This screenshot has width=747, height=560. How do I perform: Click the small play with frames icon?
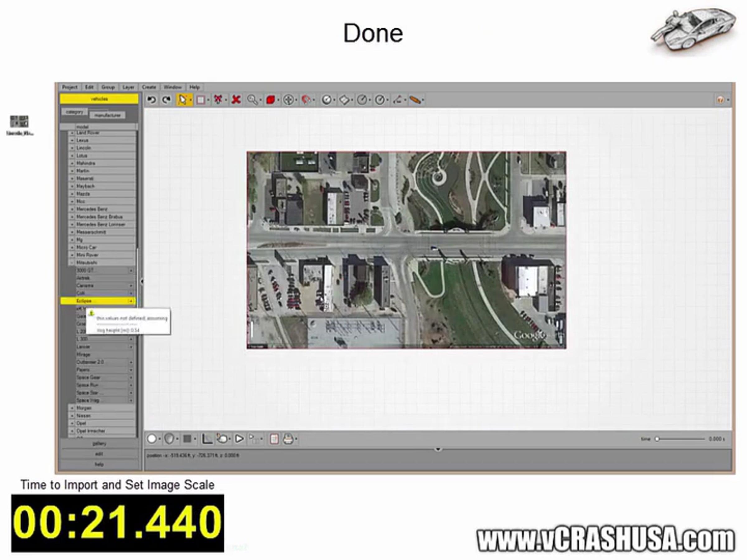click(254, 439)
